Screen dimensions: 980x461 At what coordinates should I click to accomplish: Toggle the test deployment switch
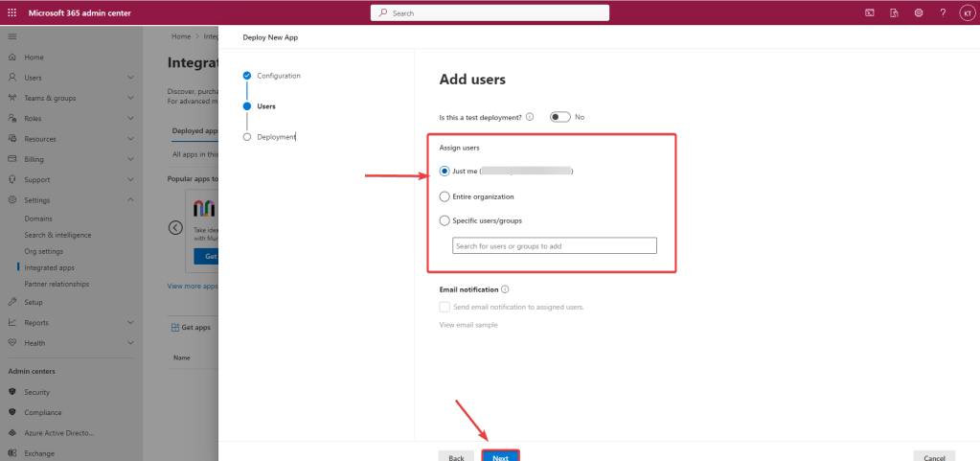tap(559, 117)
